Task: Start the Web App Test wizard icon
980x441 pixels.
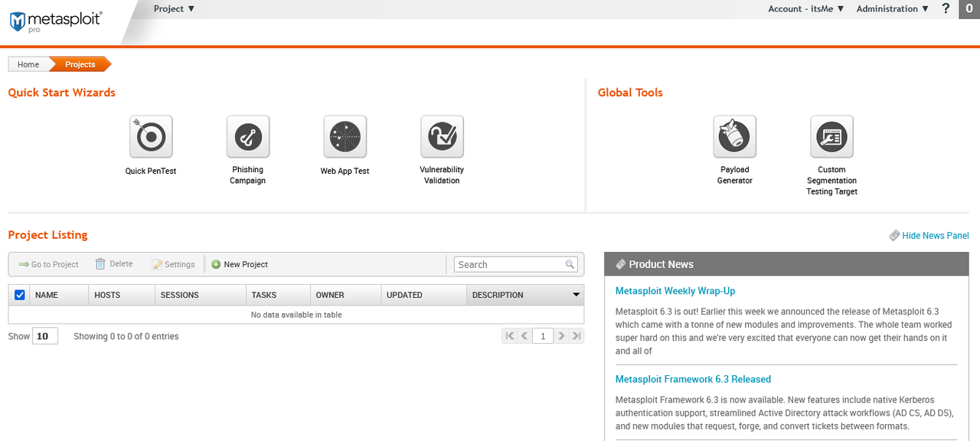Action: tap(345, 137)
